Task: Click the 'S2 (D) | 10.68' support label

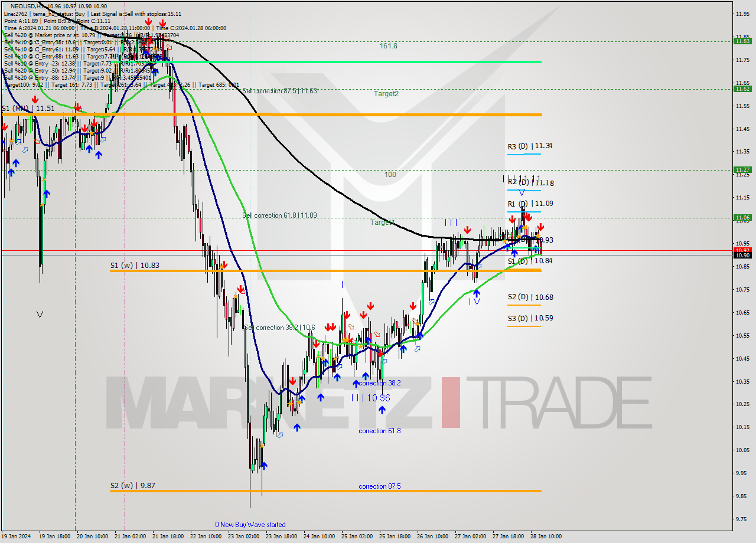Action: [x=530, y=297]
